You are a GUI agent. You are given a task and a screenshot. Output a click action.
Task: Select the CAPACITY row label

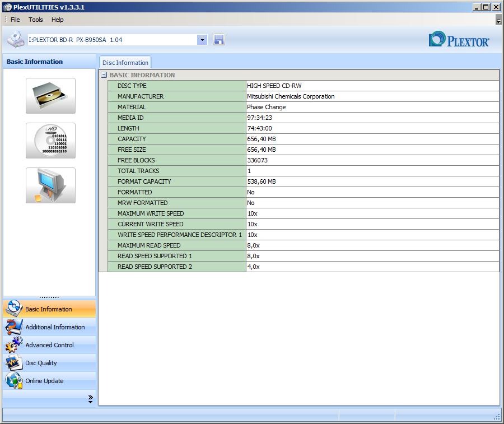tap(132, 139)
